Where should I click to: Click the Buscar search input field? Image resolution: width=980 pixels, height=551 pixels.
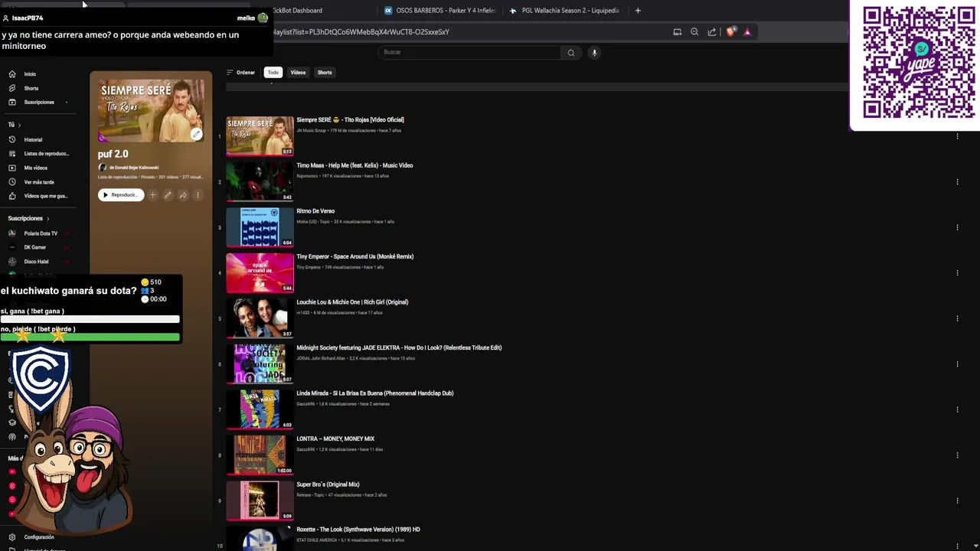470,53
